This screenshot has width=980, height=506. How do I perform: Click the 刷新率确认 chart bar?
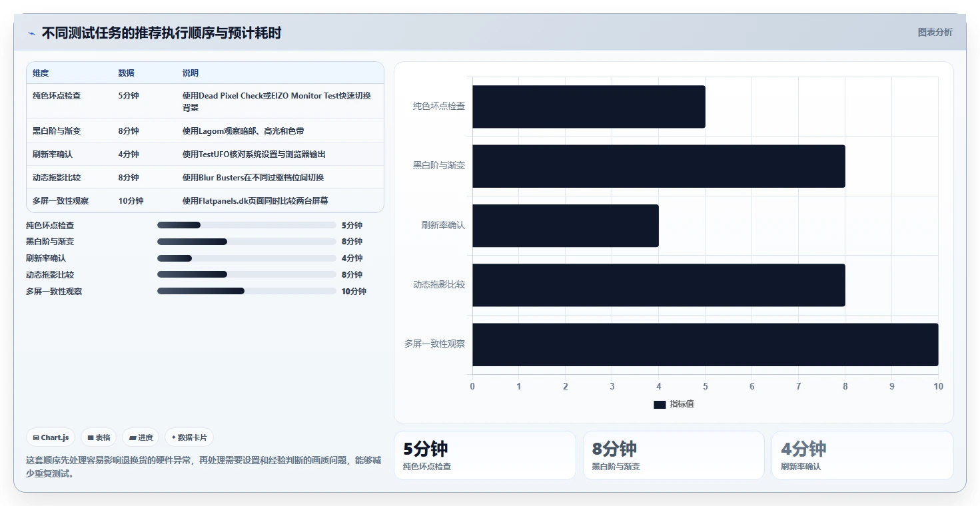pos(566,226)
